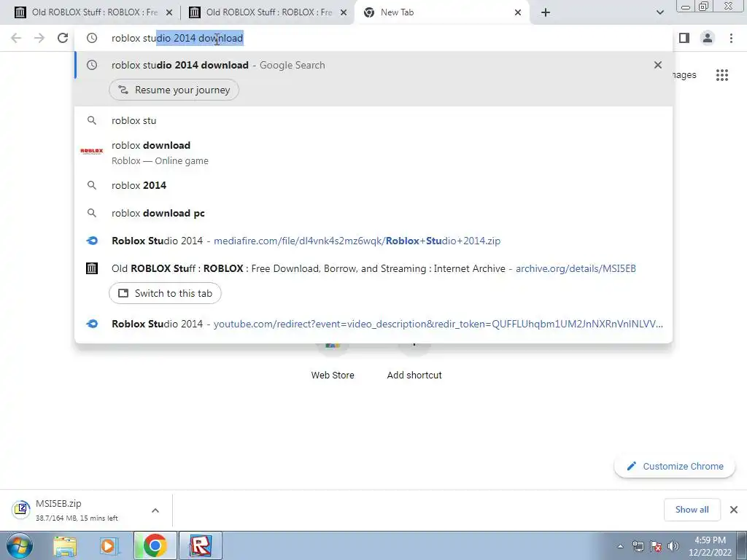
Task: Select 'roblox stu' search suggestion
Action: pos(373,120)
